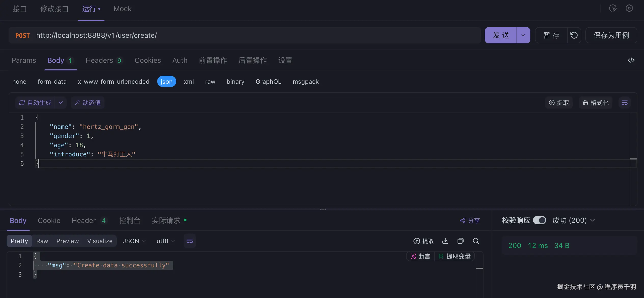Click the reset/restore icon beside 暂存
The width and height of the screenshot is (644, 298).
(574, 35)
